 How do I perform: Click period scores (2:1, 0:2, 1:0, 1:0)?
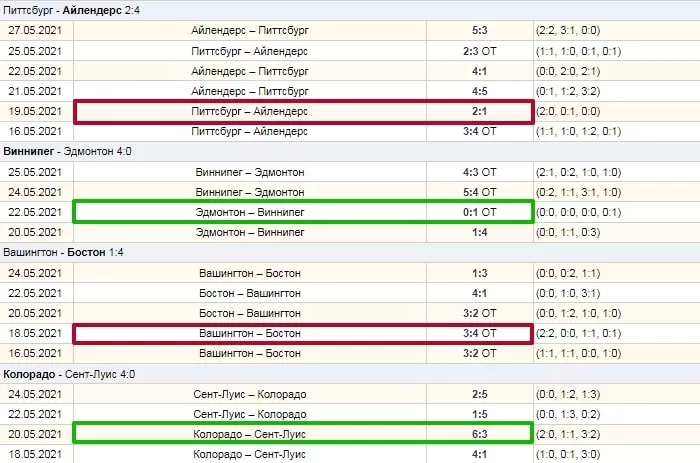(578, 172)
